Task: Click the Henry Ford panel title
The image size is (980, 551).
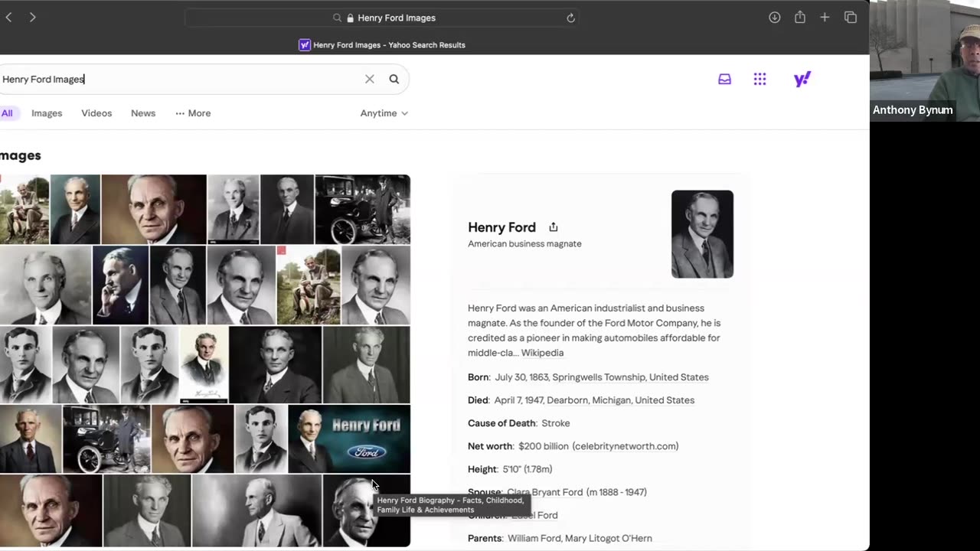Action: pyautogui.click(x=501, y=227)
